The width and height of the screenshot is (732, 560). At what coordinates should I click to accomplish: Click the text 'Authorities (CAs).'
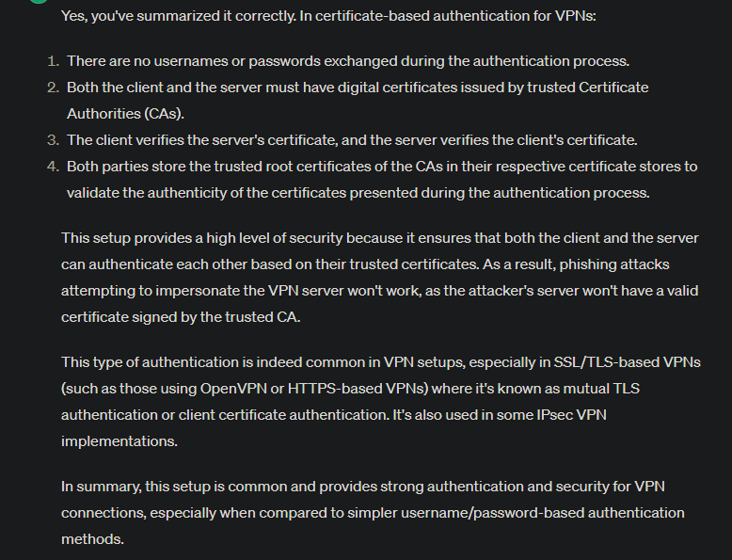pos(125,114)
